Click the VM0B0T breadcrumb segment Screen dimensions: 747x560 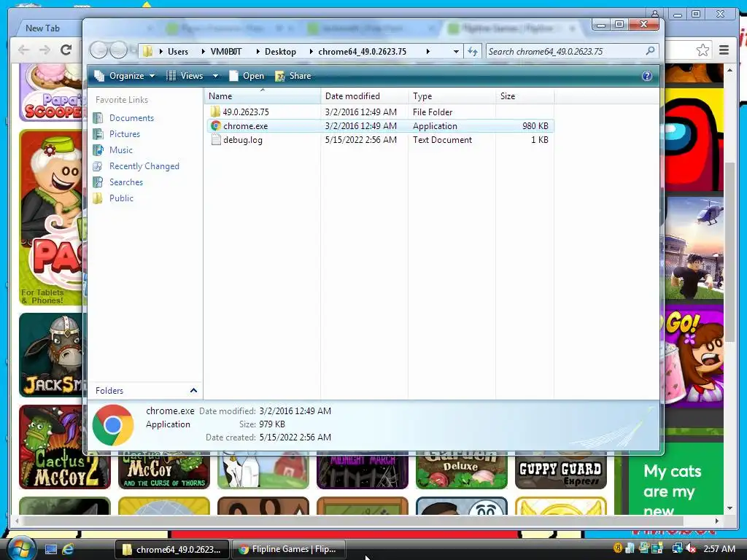(226, 52)
